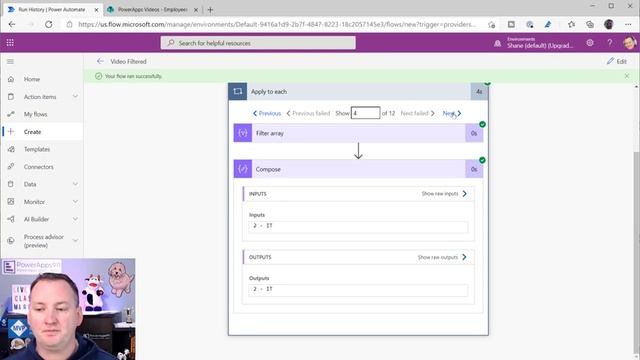The image size is (640, 360).
Task: Click the Connectors plug icon
Action: point(11,167)
